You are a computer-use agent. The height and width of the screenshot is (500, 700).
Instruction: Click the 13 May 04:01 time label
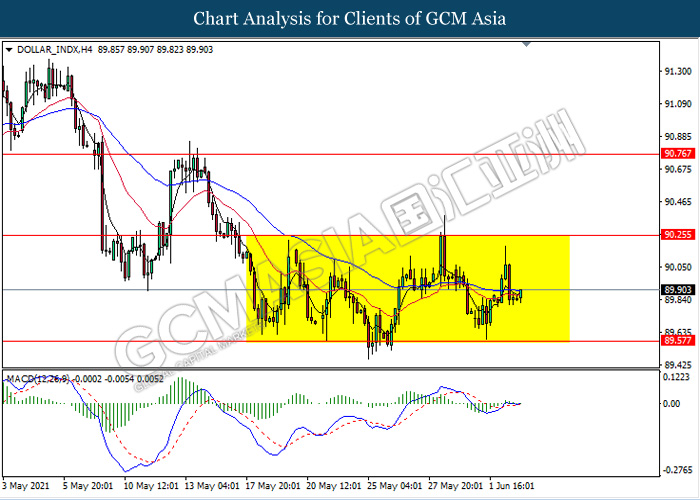[x=212, y=485]
